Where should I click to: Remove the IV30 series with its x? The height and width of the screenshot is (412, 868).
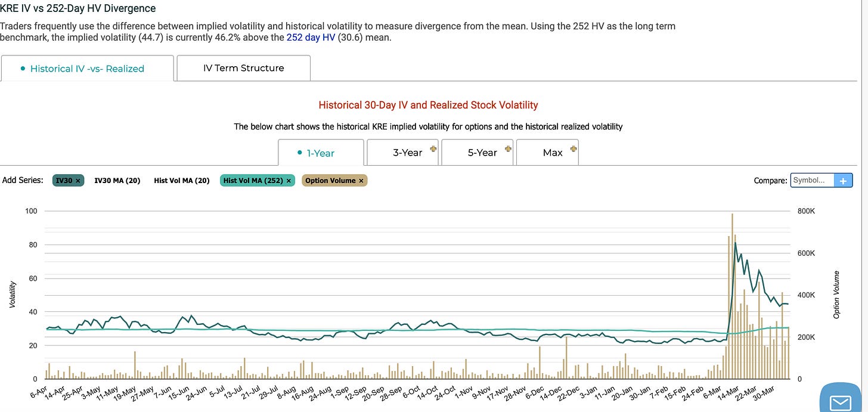pyautogui.click(x=78, y=181)
